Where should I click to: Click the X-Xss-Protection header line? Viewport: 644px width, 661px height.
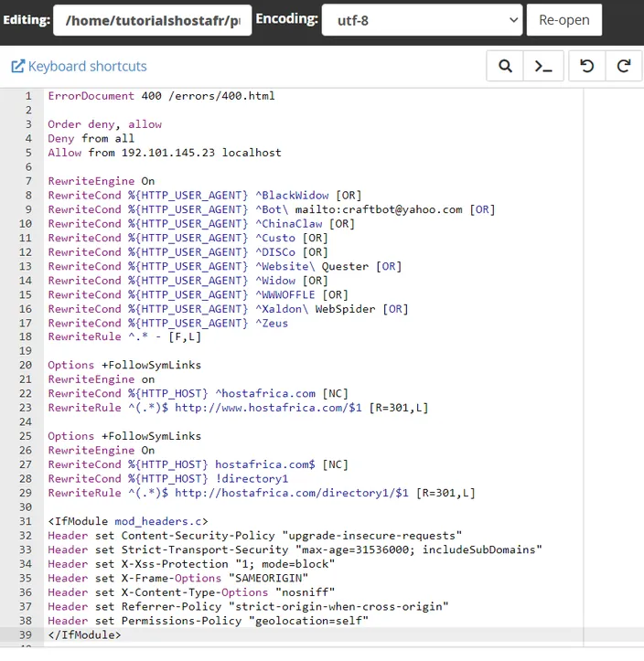191,564
